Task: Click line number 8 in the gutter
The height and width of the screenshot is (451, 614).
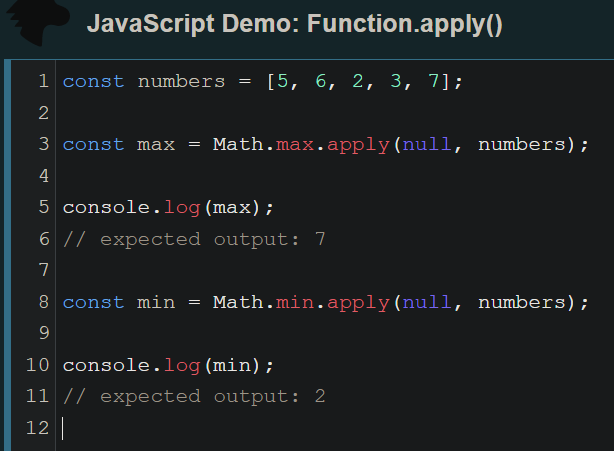Action: 43,302
